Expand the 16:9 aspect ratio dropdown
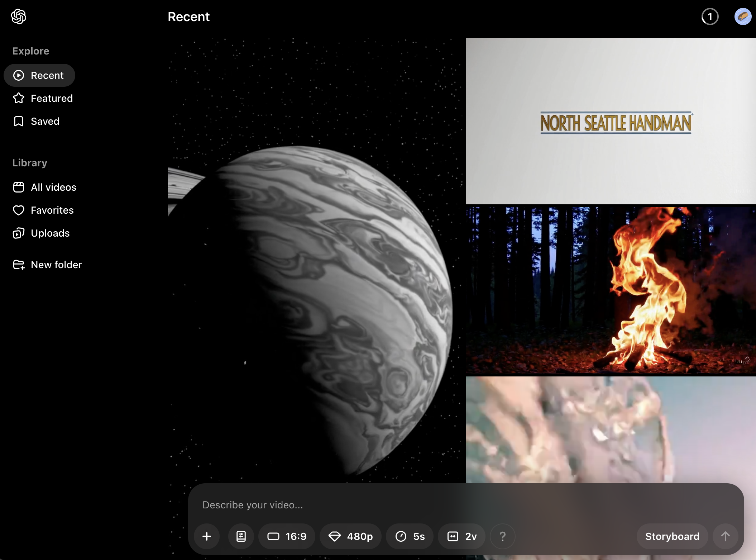 [287, 536]
